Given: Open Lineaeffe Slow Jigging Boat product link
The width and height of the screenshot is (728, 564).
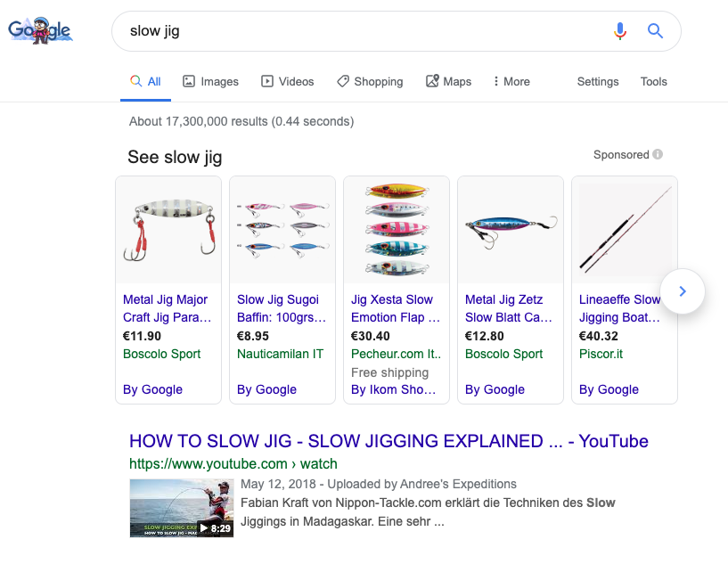Looking at the screenshot, I should pyautogui.click(x=619, y=308).
